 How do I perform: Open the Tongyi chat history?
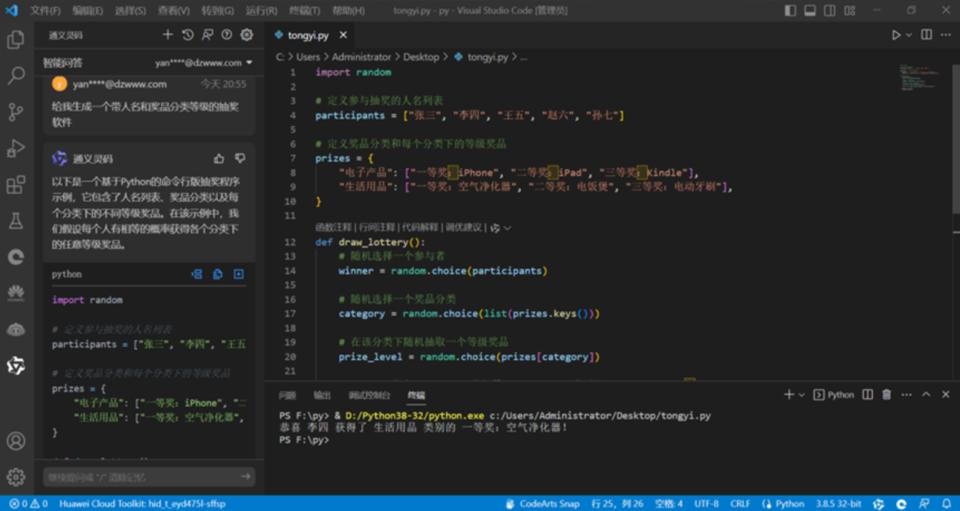pyautogui.click(x=187, y=35)
